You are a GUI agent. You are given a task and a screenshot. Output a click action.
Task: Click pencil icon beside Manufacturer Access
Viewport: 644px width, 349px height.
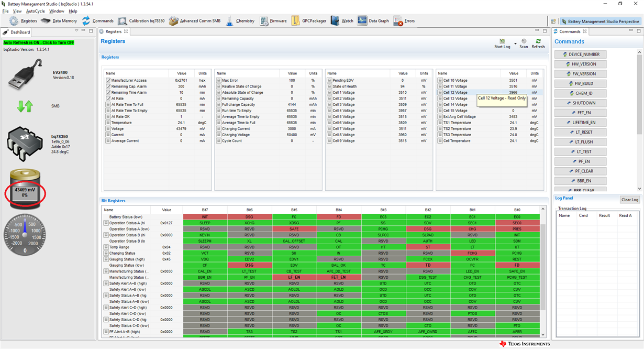(108, 80)
